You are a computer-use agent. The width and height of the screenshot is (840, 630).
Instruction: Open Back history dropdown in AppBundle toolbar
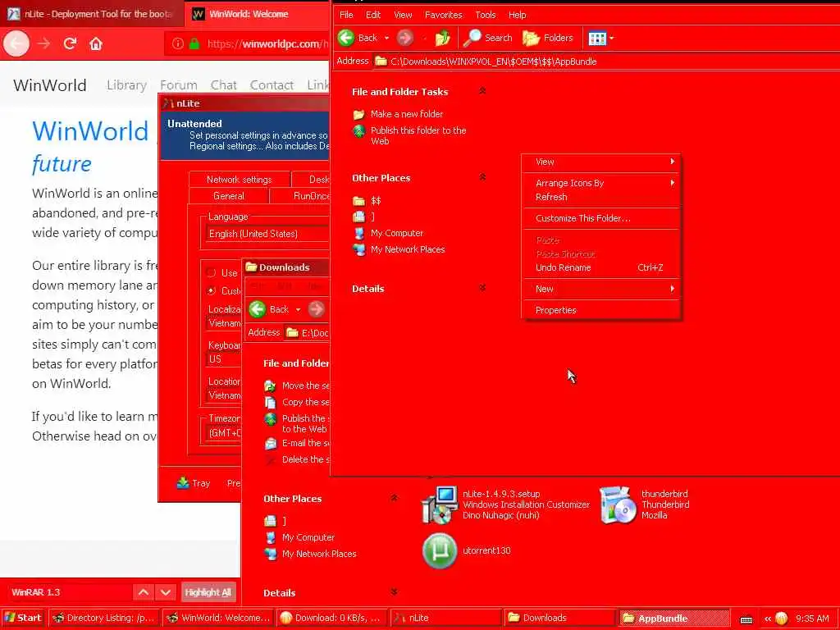coord(387,38)
